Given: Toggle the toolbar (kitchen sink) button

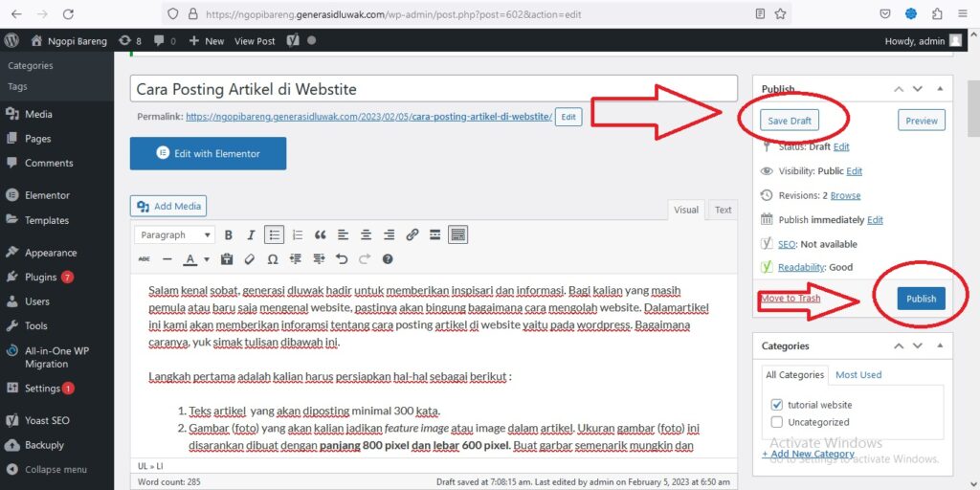Looking at the screenshot, I should coord(458,235).
